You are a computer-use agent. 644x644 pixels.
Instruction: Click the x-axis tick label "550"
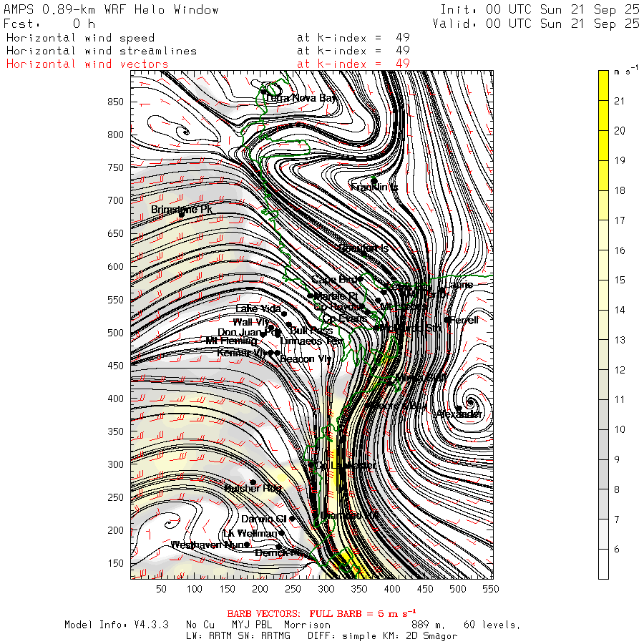[x=491, y=590]
